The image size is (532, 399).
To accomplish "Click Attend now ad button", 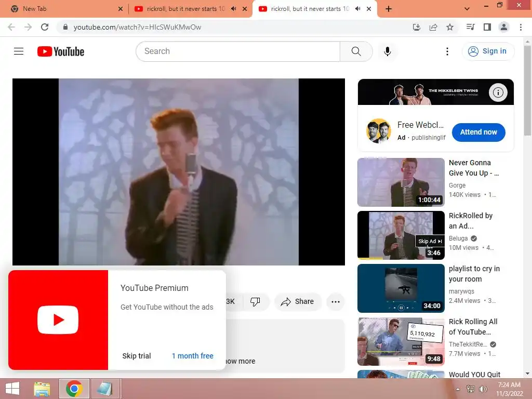I will coord(478,132).
